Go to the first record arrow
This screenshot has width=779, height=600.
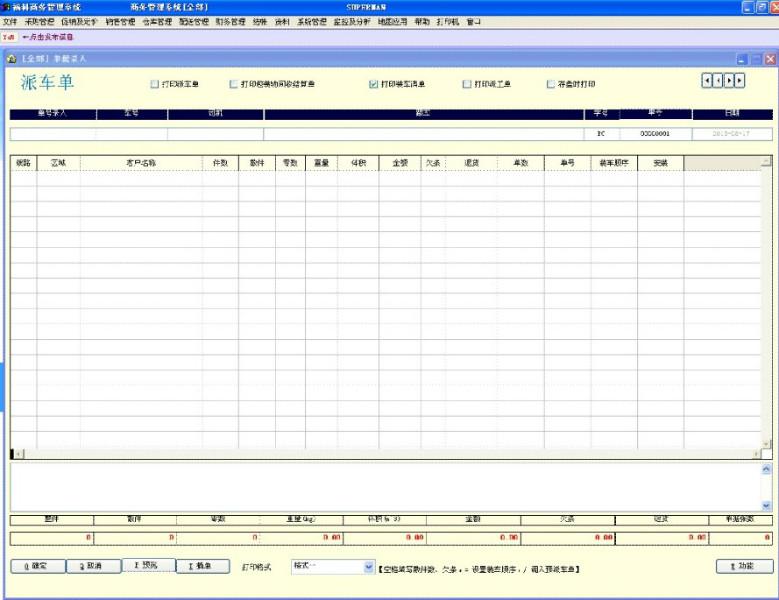pos(707,81)
